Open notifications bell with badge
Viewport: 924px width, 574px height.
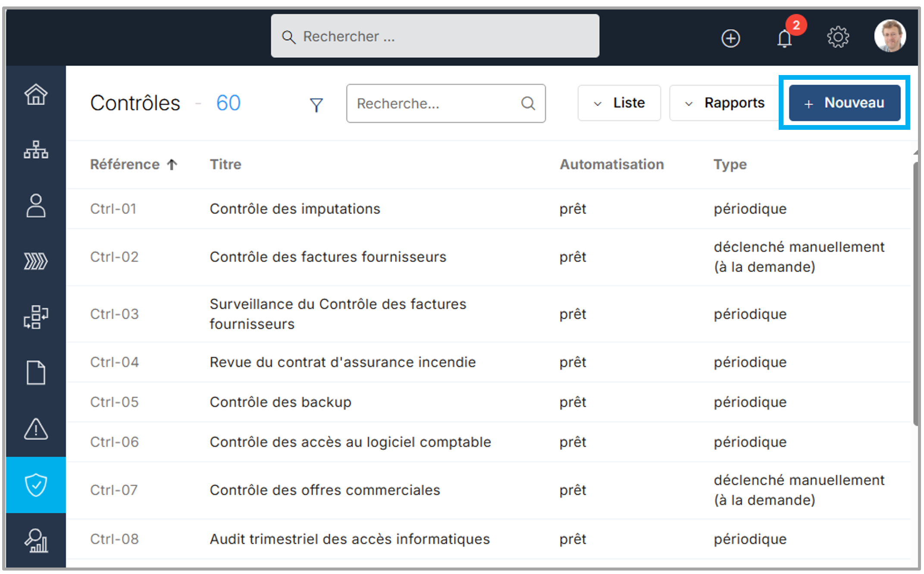[784, 38]
